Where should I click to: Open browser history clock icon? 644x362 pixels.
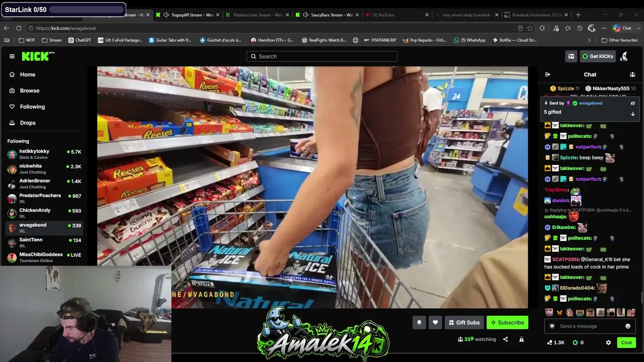pyautogui.click(x=580, y=28)
